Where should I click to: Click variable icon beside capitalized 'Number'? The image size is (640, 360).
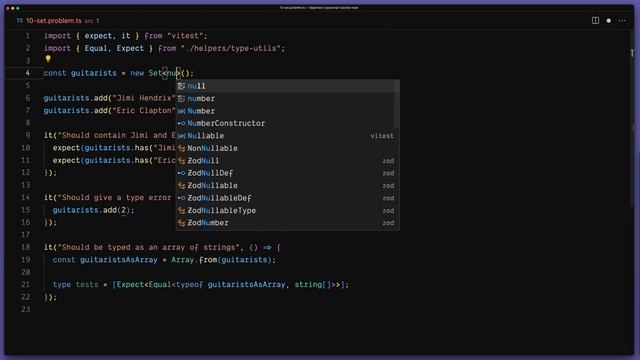[182, 111]
